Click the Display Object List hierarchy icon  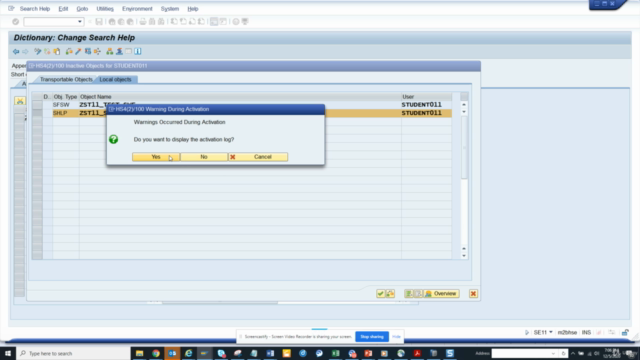click(x=109, y=51)
